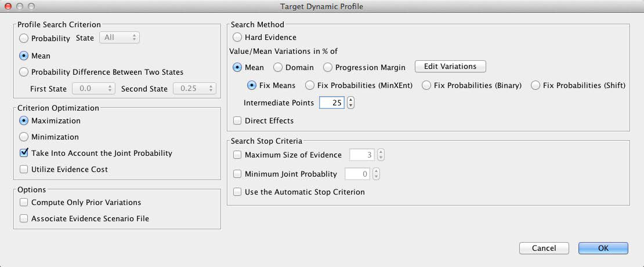Open the Second State dropdown
This screenshot has height=267, width=644.
[x=194, y=89]
